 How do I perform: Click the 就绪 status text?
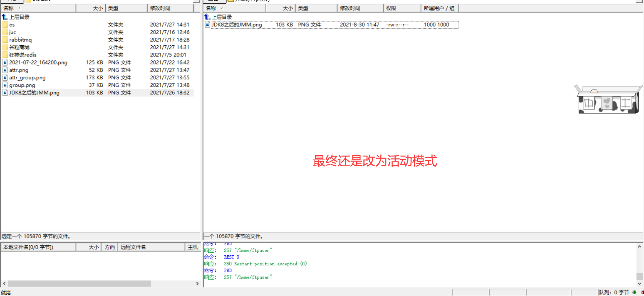pos(6,292)
